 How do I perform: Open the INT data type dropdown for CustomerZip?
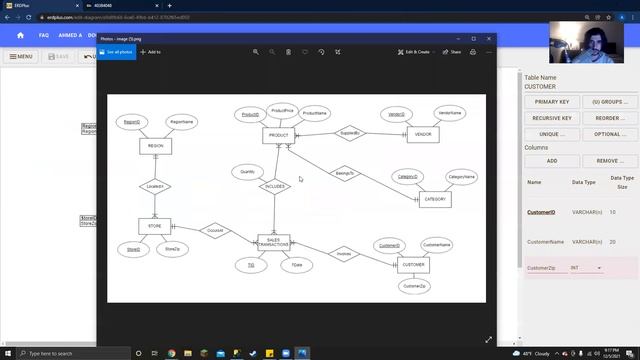tap(587, 268)
